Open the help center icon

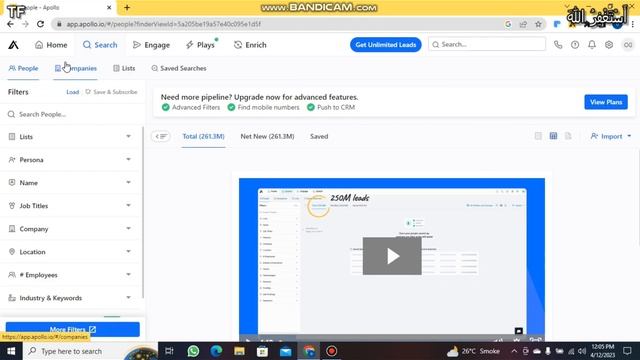coord(575,45)
